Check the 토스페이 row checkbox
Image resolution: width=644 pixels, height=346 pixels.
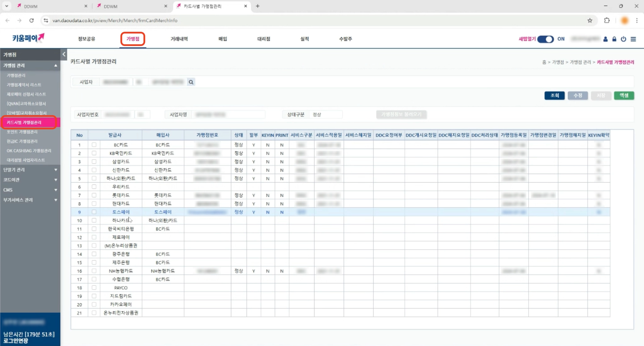pyautogui.click(x=94, y=212)
